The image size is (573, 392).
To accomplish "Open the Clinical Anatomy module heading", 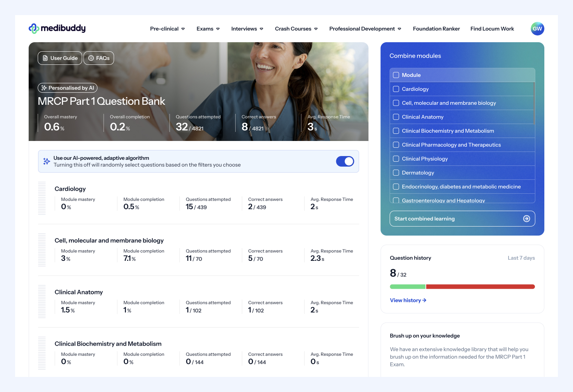I will [x=79, y=292].
